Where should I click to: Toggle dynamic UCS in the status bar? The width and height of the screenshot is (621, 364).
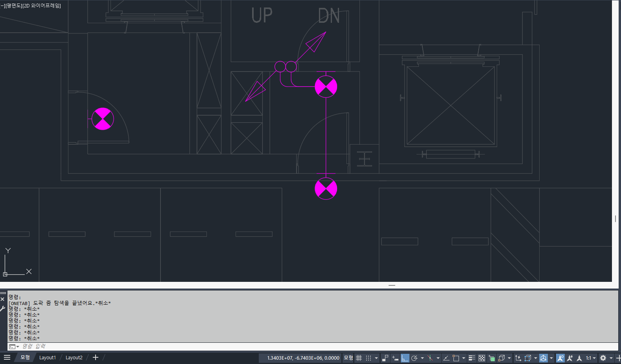(518, 358)
